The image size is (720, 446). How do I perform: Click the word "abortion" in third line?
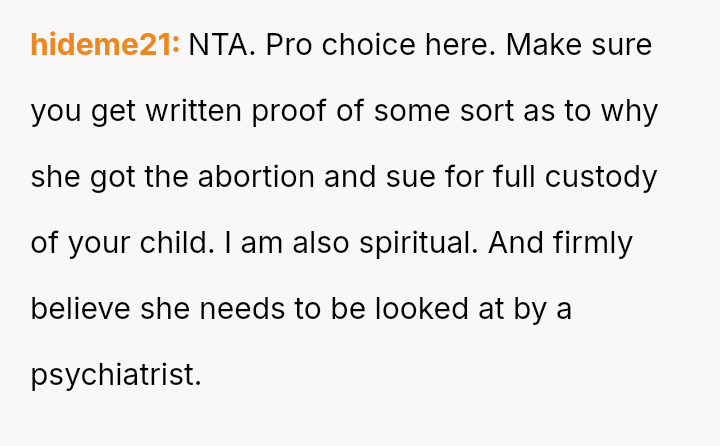[x=256, y=177]
